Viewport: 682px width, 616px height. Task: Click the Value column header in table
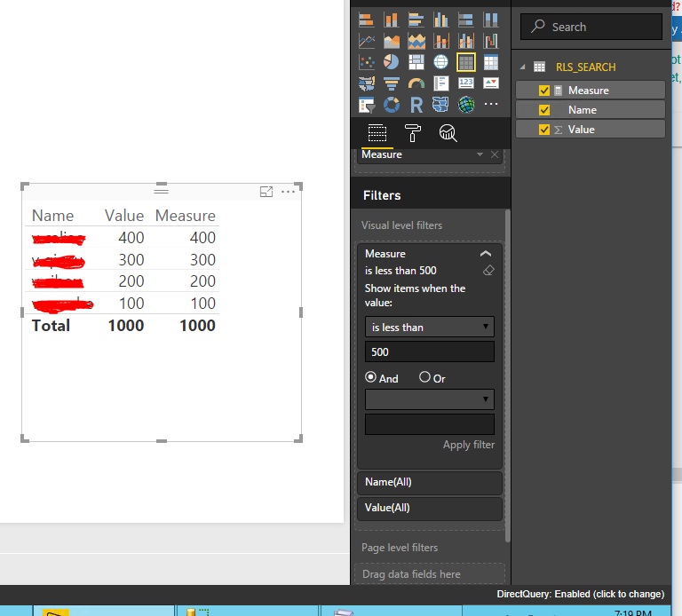click(x=124, y=216)
